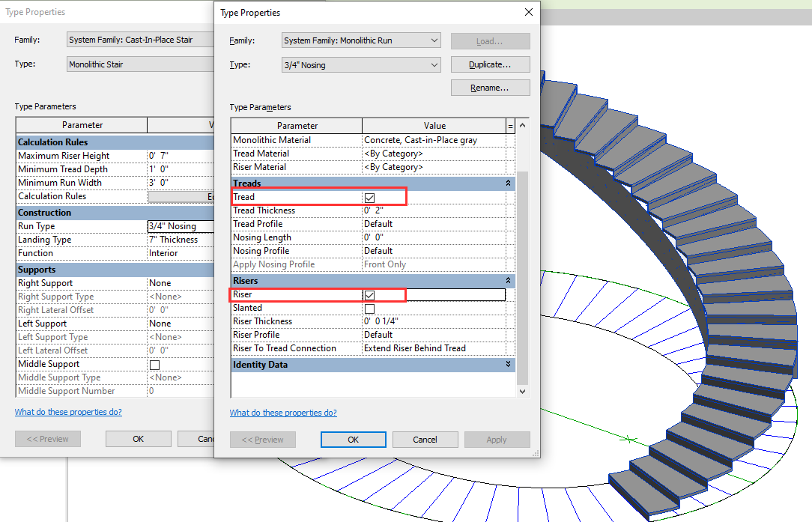Collapse the Identity Data section
This screenshot has width=812, height=522.
pyautogui.click(x=508, y=365)
